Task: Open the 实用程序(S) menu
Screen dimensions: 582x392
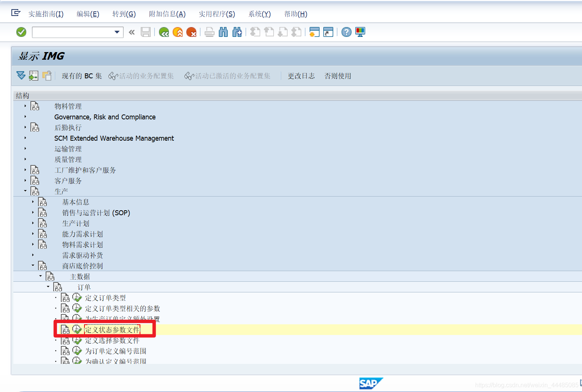Action: [217, 14]
